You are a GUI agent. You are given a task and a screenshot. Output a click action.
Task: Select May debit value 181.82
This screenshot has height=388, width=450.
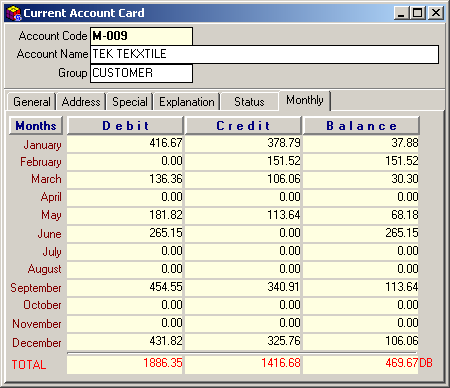(125, 215)
